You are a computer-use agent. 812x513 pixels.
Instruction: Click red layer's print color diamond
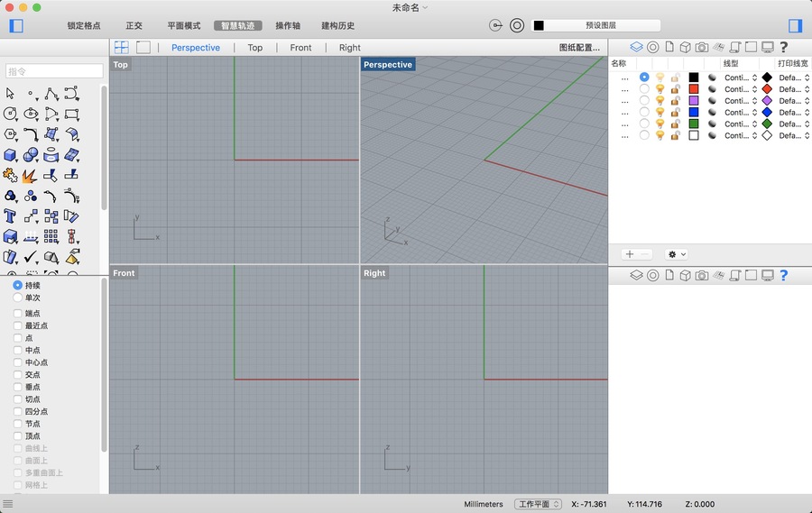[x=767, y=89]
